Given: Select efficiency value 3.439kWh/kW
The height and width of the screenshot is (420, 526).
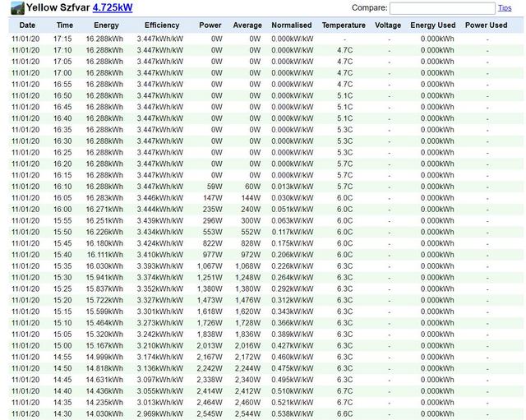Looking at the screenshot, I should [160, 221].
